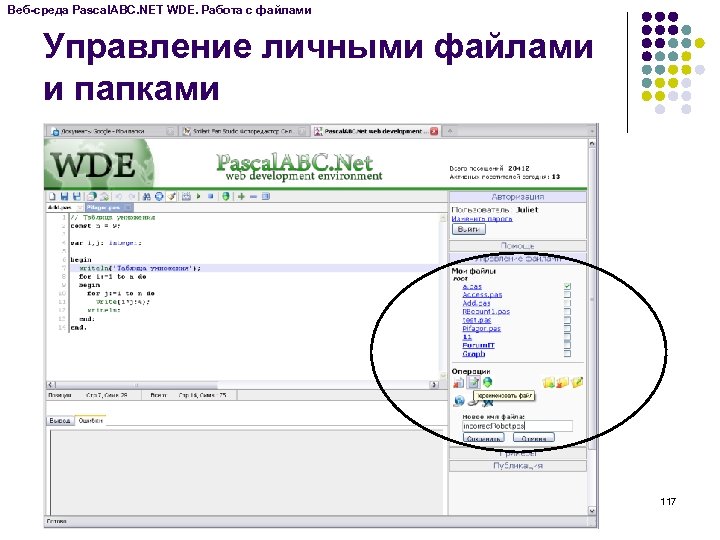Click page vertical scrollbar up arrow
The image size is (720, 540).
592,144
